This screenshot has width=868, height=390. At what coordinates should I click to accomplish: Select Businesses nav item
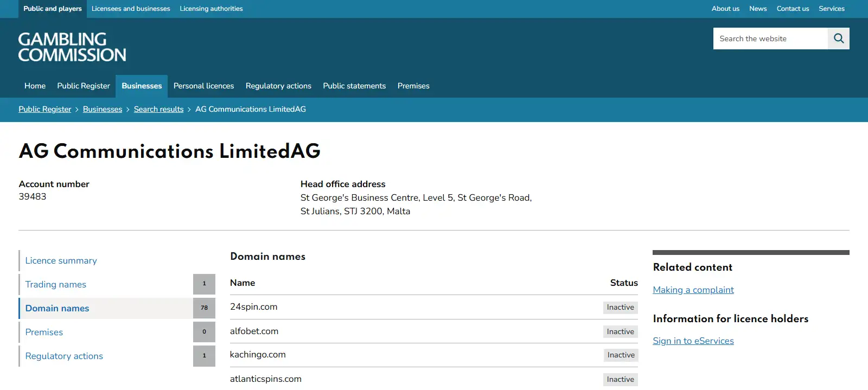(x=142, y=86)
